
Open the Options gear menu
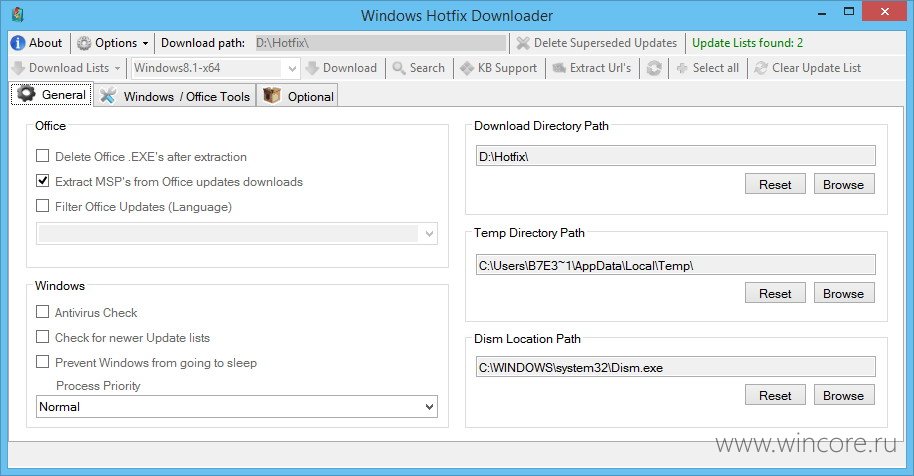[85, 43]
